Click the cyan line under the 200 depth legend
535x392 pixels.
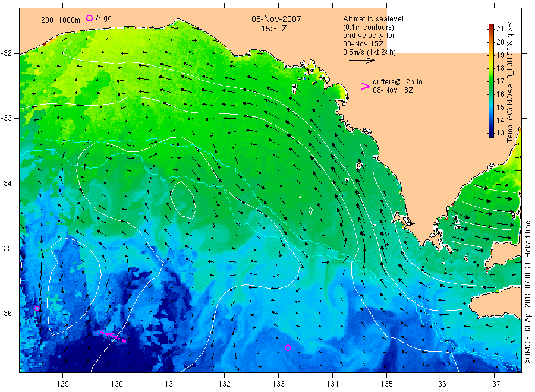click(50, 25)
